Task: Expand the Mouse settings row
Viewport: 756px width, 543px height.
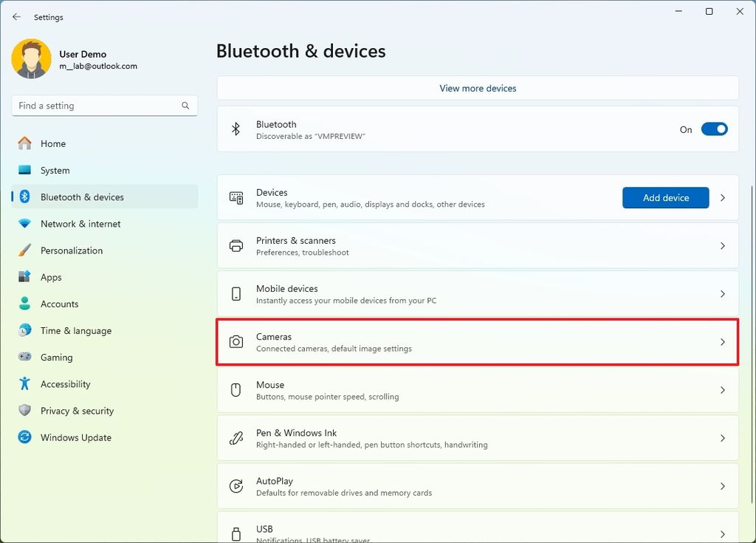Action: (722, 390)
